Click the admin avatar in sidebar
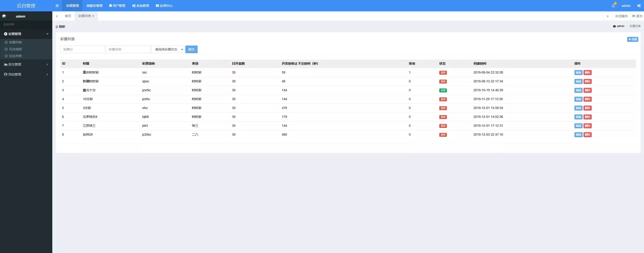This screenshot has width=644, height=253. coord(4,16)
